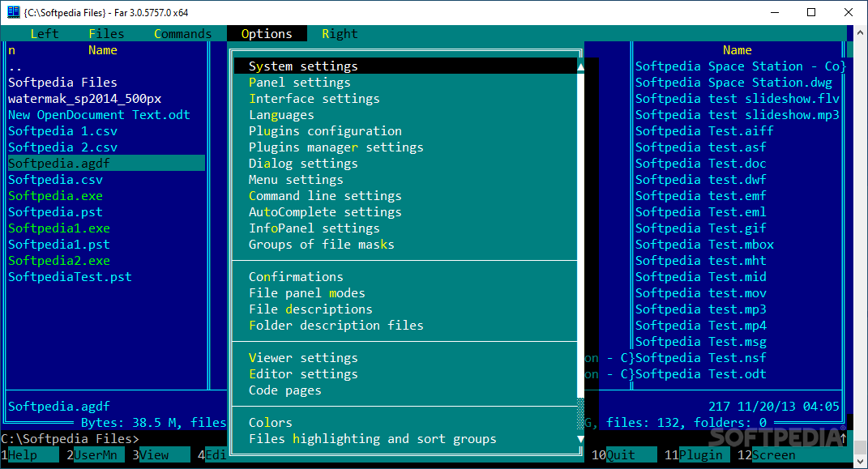
Task: Select Softpedia Test.mp4
Action: point(701,326)
